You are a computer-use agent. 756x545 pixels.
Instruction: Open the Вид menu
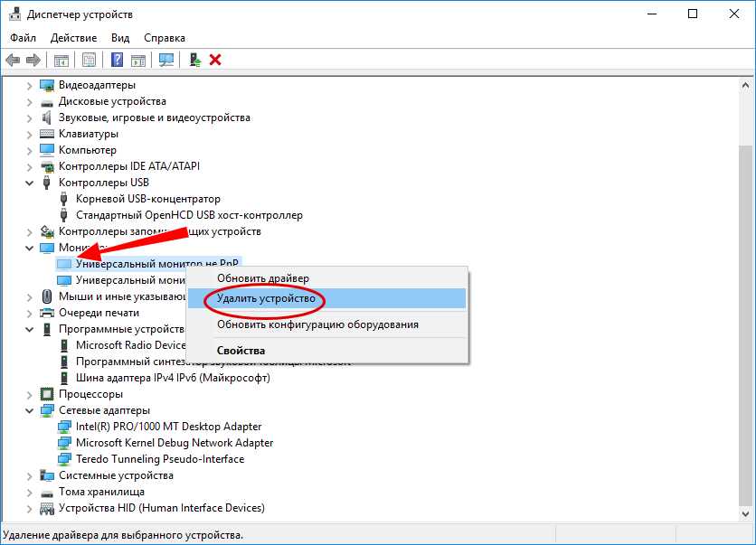click(x=120, y=38)
